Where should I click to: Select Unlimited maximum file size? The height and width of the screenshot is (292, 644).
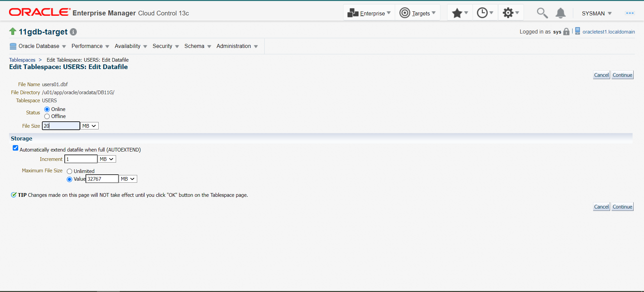(x=69, y=171)
